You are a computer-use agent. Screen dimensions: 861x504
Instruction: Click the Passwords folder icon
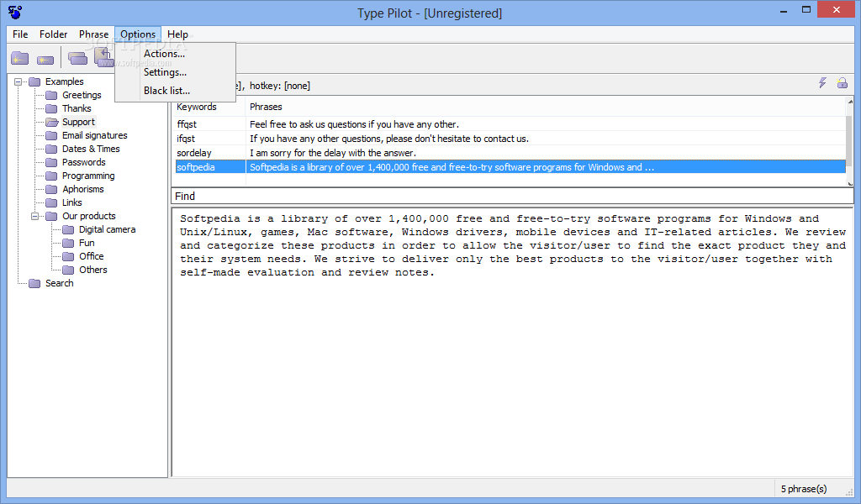pos(51,162)
